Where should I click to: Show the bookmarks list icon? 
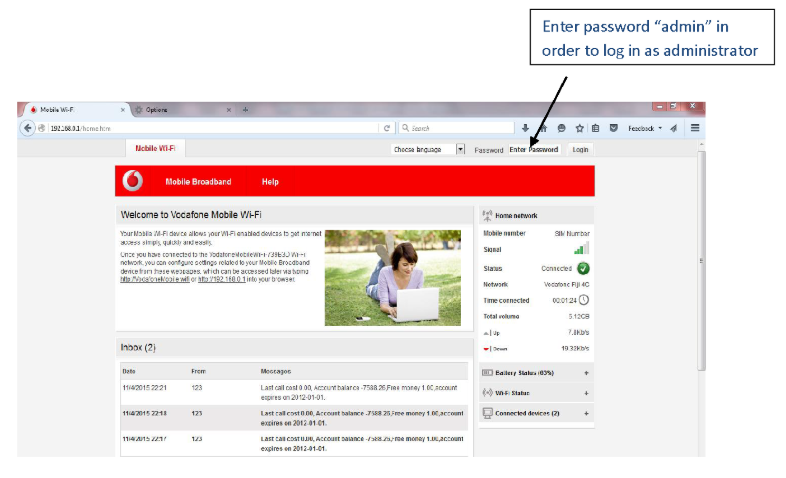[x=596, y=128]
